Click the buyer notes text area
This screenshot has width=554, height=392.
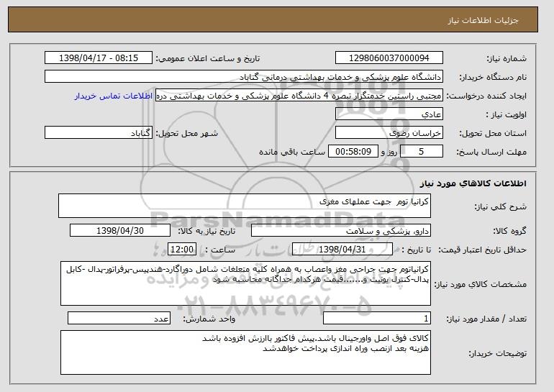coord(245,352)
